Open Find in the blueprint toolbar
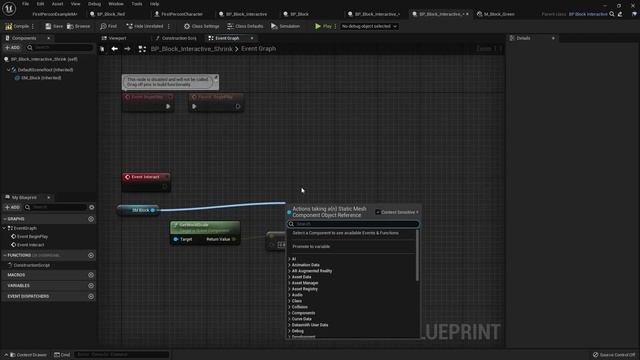 [x=108, y=26]
